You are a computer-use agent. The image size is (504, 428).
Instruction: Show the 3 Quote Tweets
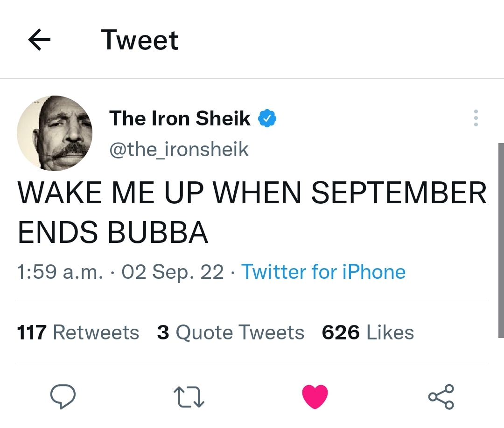(231, 332)
